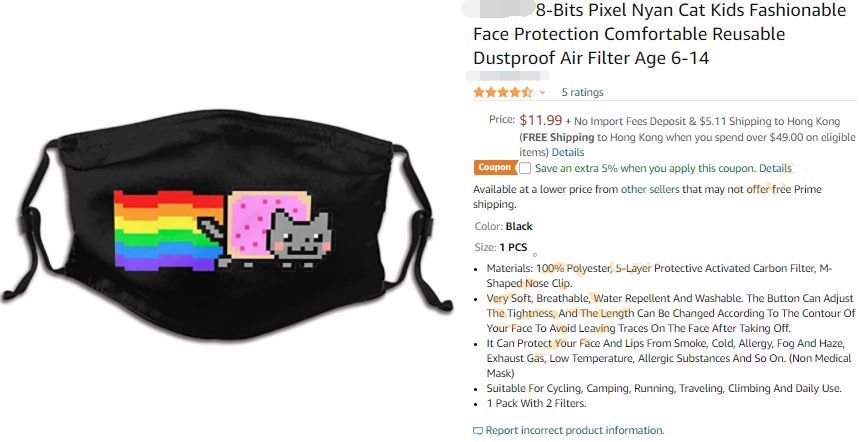Click the Materials bullet point text
This screenshot has width=863, height=442.
click(x=659, y=276)
